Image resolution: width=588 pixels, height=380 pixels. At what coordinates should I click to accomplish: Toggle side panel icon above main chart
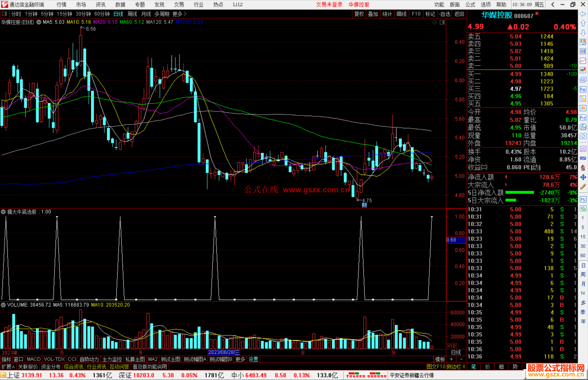[442, 22]
